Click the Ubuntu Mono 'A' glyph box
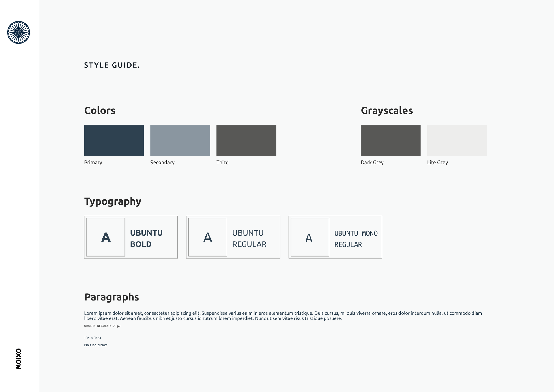 [x=310, y=237]
